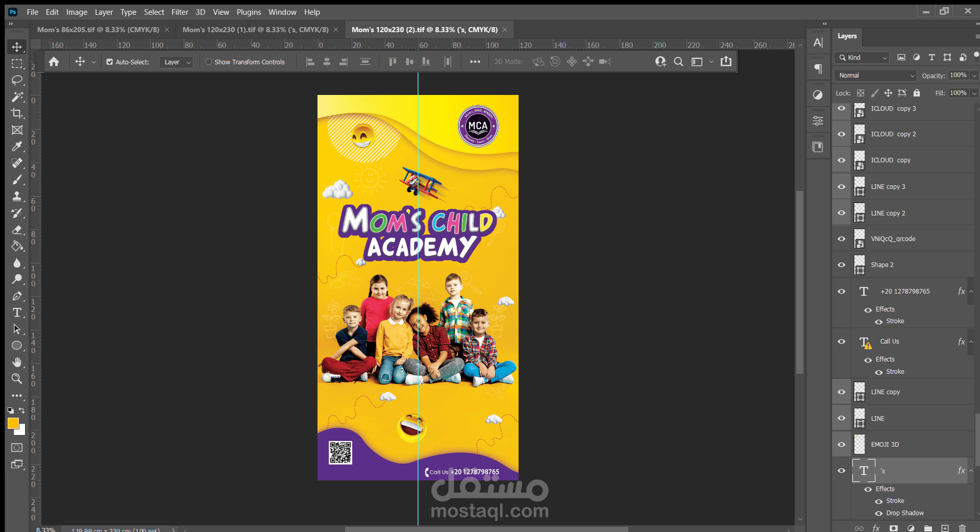Hide the VNiQcQ_qrcode layer
Screen dimensions: 980x532
coord(842,238)
